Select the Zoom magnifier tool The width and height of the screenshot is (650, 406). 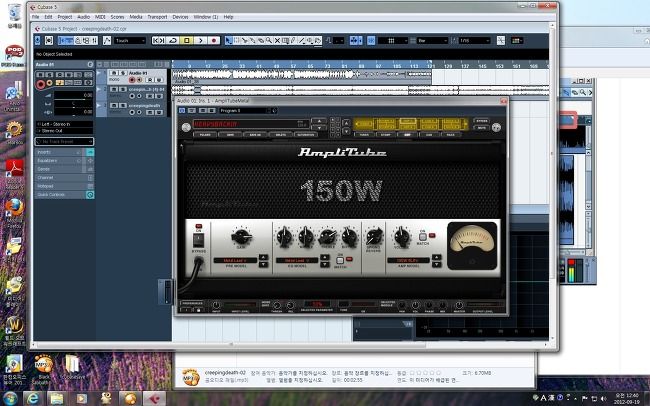point(269,40)
